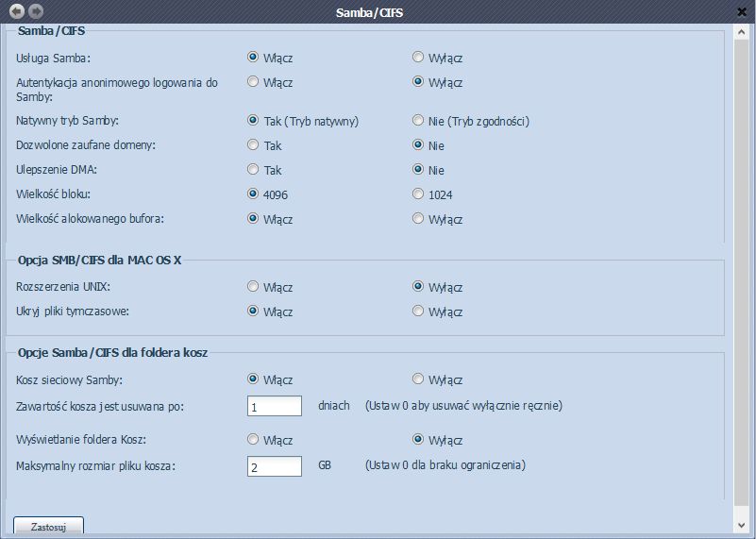This screenshot has width=756, height=539.
Task: Apply settings with Zastosuj button
Action: tap(48, 526)
